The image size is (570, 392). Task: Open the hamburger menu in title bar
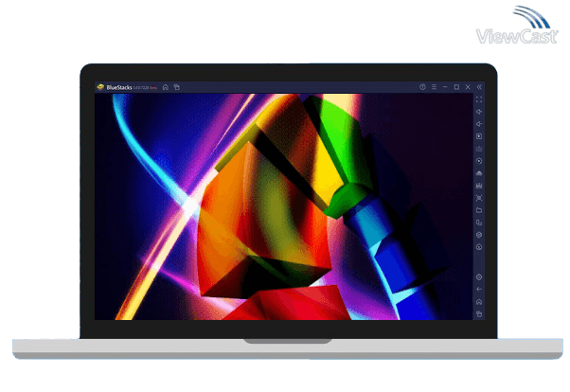(x=434, y=87)
